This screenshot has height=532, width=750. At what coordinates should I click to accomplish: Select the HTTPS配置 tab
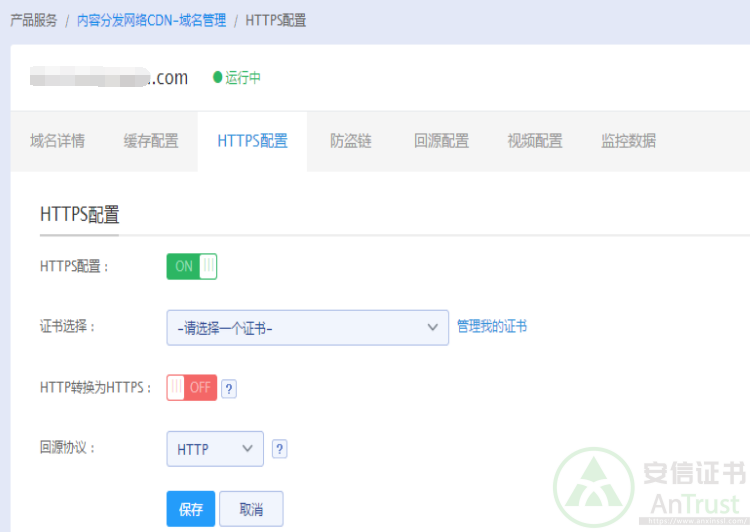(x=252, y=141)
